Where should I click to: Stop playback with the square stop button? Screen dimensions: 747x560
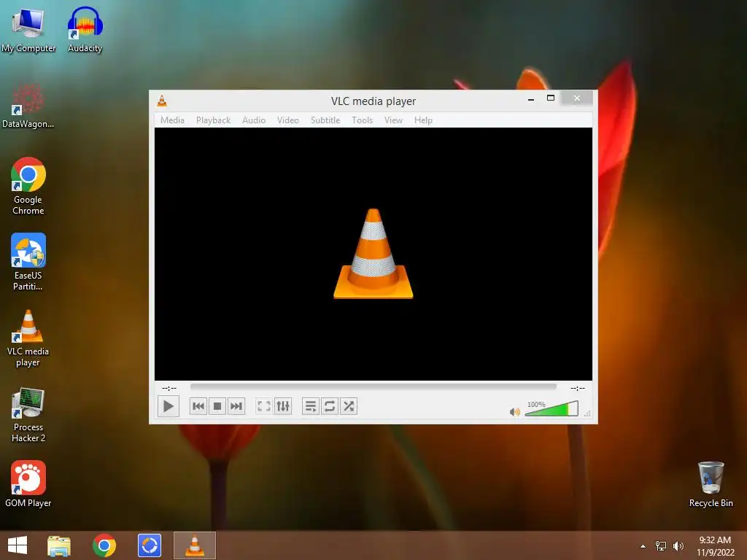(x=217, y=406)
